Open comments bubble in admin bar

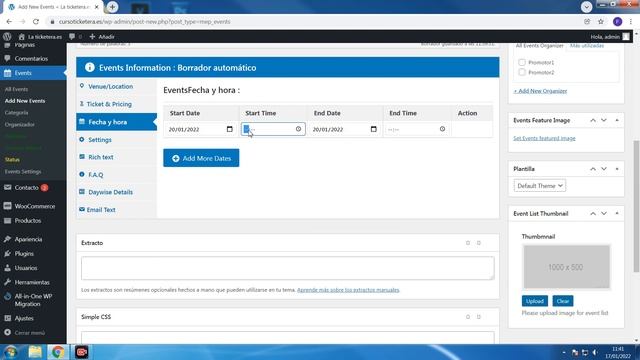click(75, 37)
